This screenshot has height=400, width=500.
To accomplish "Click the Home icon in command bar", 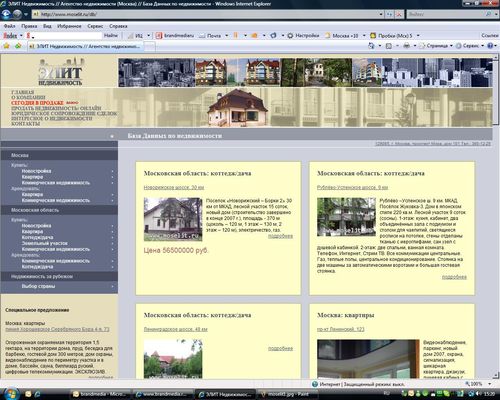I will tap(371, 46).
